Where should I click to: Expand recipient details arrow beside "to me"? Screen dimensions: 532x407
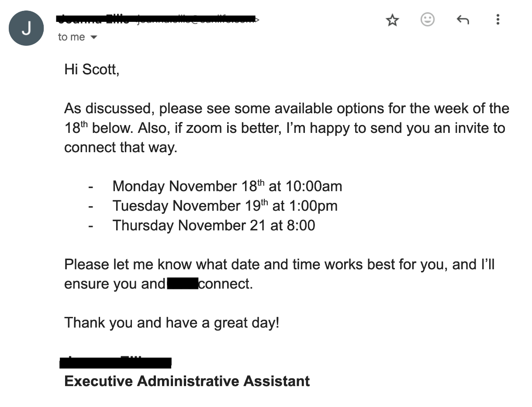tap(93, 38)
